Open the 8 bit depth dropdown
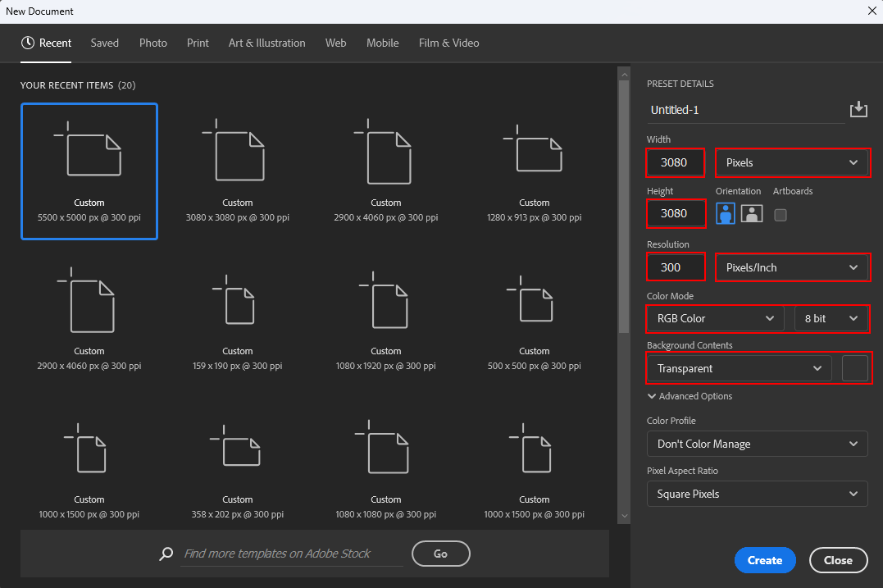Screen dimensions: 883x588 (x=831, y=318)
